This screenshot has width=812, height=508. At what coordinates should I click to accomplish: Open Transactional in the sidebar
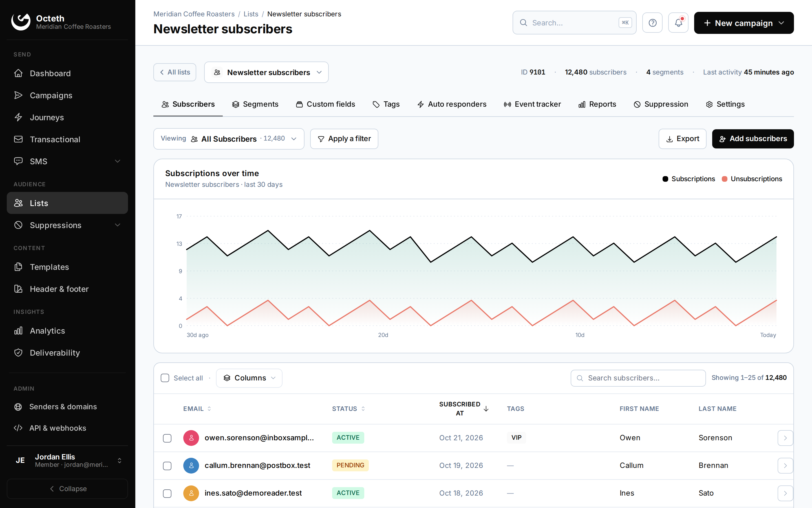[x=67, y=139]
